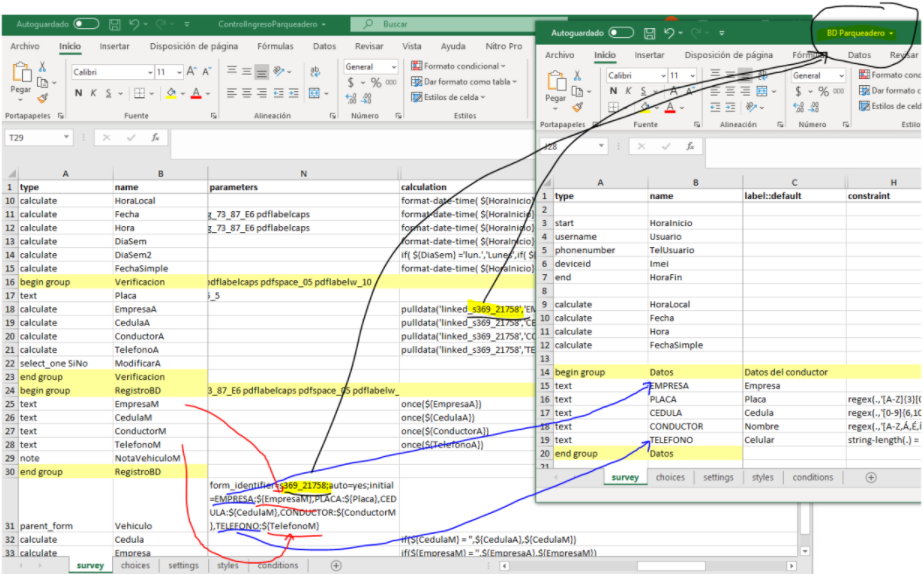The height and width of the screenshot is (574, 923).
Task: Open Nitro Pro tab in left window
Action: [x=503, y=46]
